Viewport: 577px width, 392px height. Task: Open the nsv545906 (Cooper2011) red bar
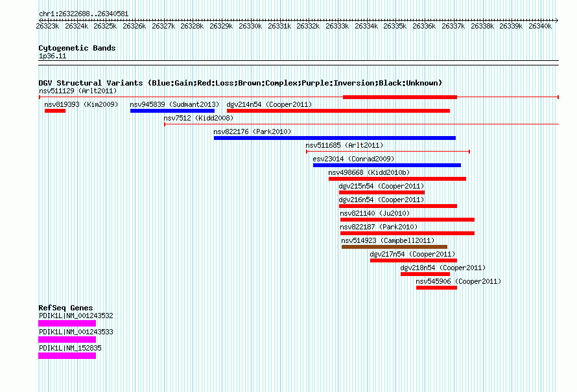[x=436, y=288]
